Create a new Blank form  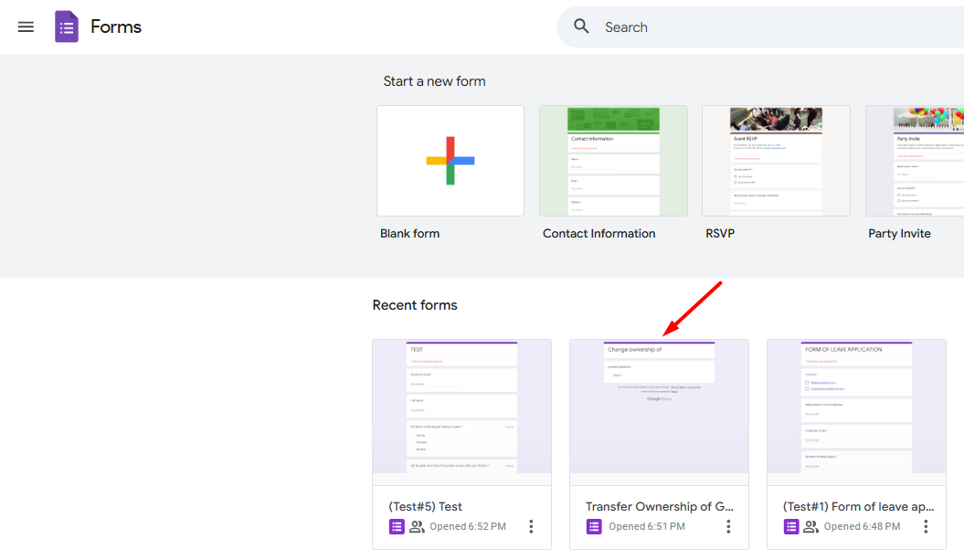coord(450,161)
